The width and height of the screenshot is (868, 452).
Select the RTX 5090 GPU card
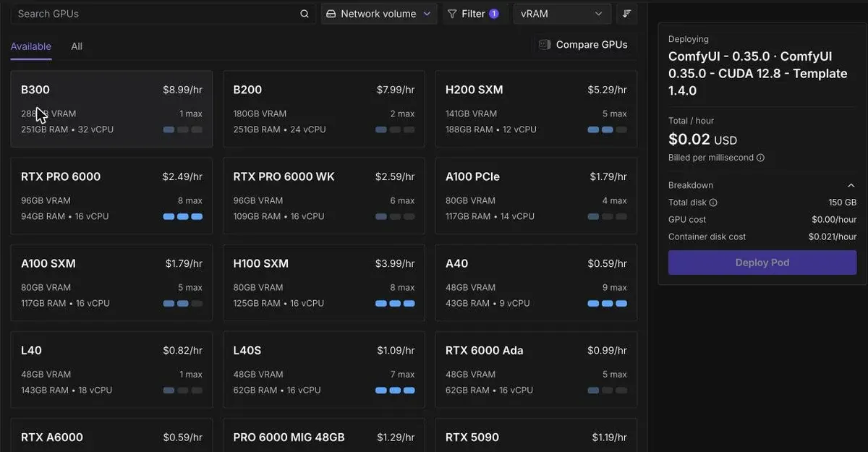pos(536,435)
